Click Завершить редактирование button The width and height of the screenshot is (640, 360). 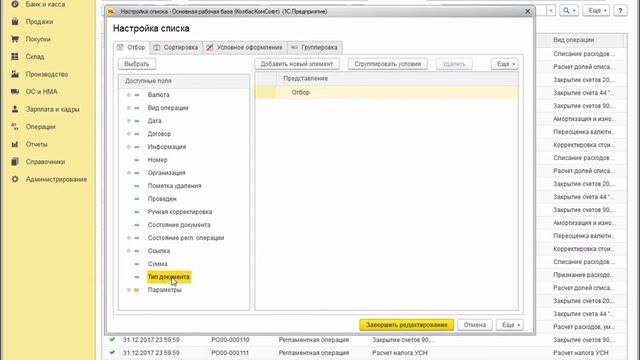pos(407,325)
